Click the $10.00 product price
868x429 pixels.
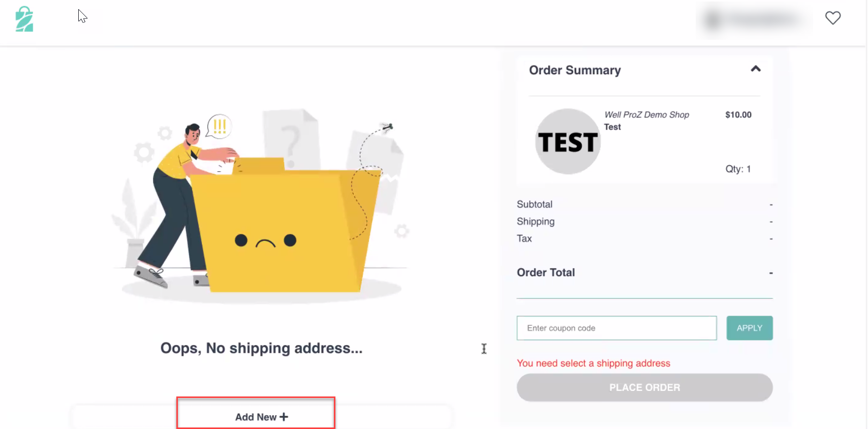tap(738, 115)
